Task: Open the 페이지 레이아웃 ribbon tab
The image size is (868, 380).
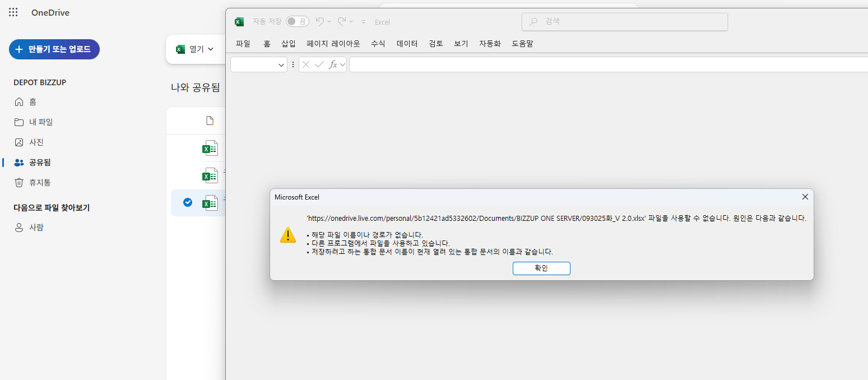Action: (333, 43)
